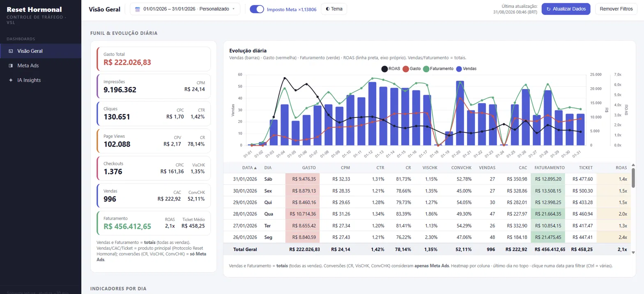Click the Remover Filtros button
Viewport: 644px width, 294px height.
click(616, 9)
